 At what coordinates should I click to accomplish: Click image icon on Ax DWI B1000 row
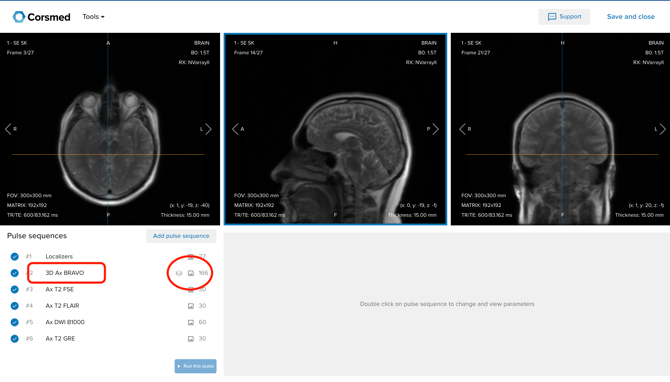191,322
